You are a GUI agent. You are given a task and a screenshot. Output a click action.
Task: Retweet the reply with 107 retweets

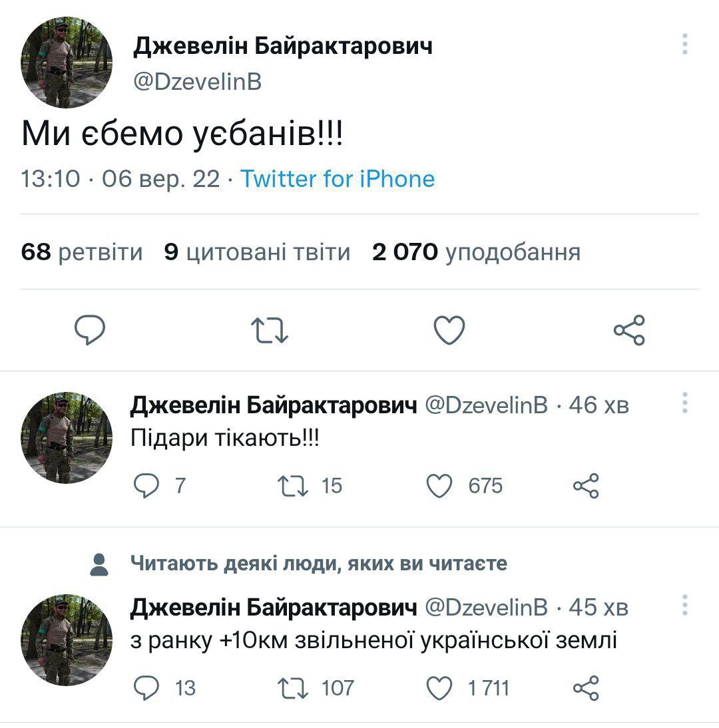[x=294, y=688]
